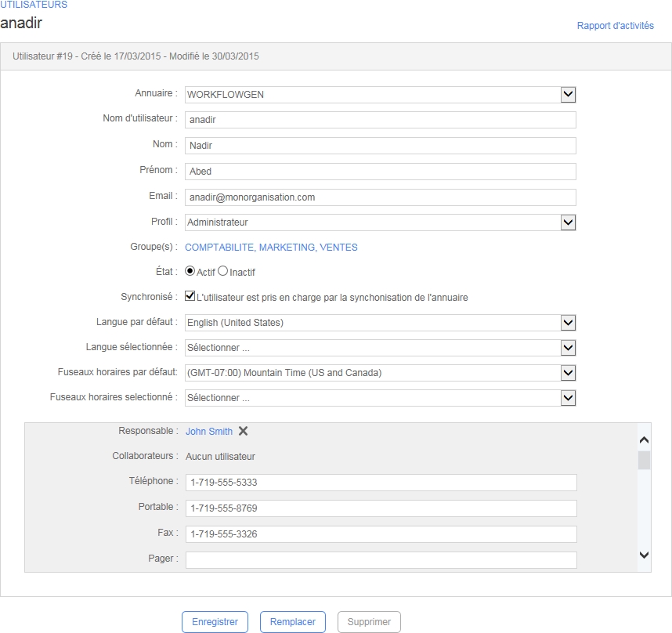
Task: Click the Enregistrer button
Action: click(215, 622)
